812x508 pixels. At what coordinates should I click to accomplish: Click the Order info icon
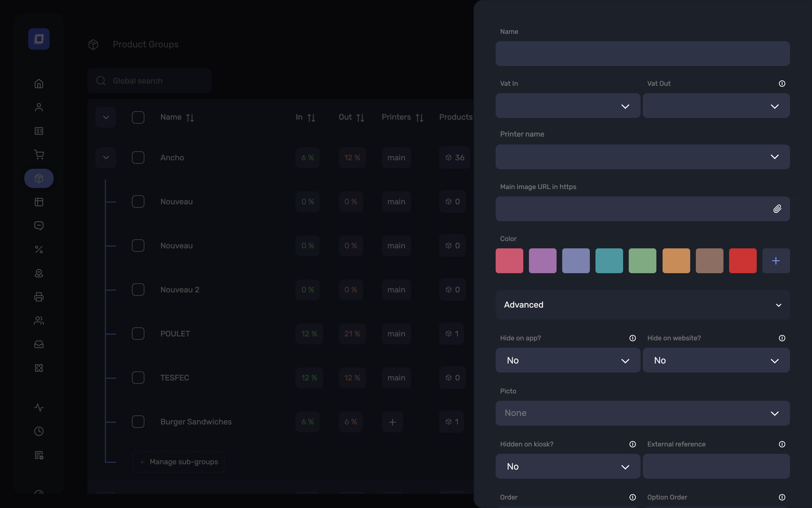pyautogui.click(x=632, y=497)
